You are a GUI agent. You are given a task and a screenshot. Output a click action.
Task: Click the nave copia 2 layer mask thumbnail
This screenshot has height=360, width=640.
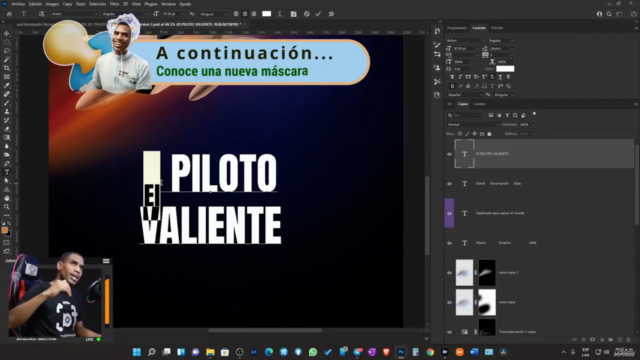(487, 272)
